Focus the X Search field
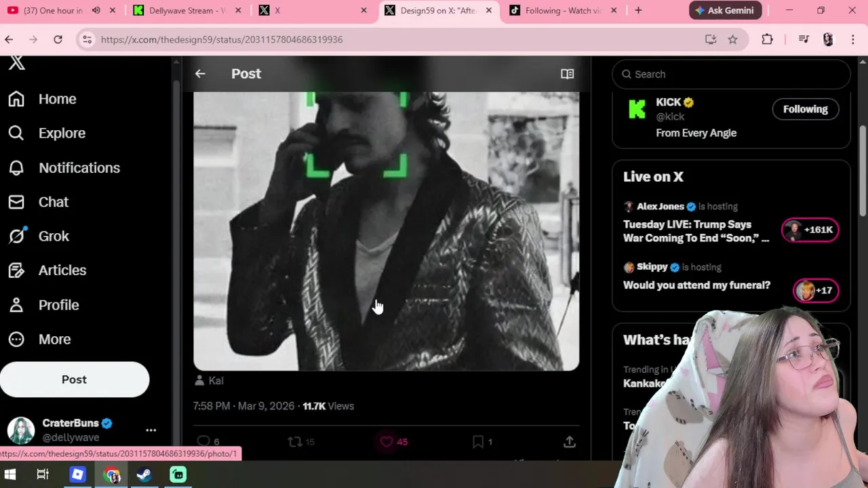The image size is (868, 488). (x=731, y=74)
